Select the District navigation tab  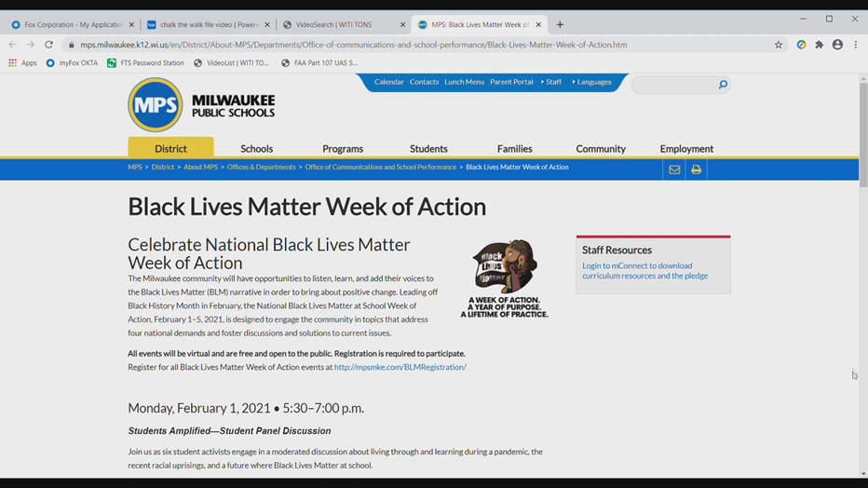[x=170, y=148]
